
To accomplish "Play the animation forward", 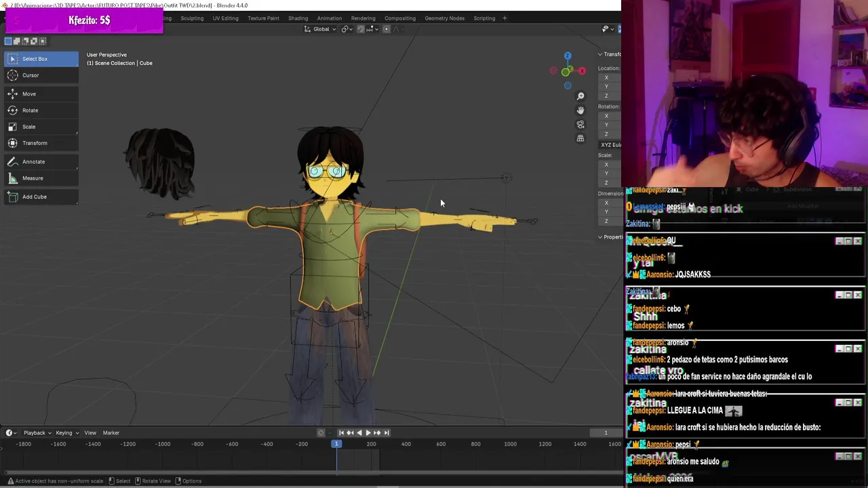I will click(x=368, y=432).
